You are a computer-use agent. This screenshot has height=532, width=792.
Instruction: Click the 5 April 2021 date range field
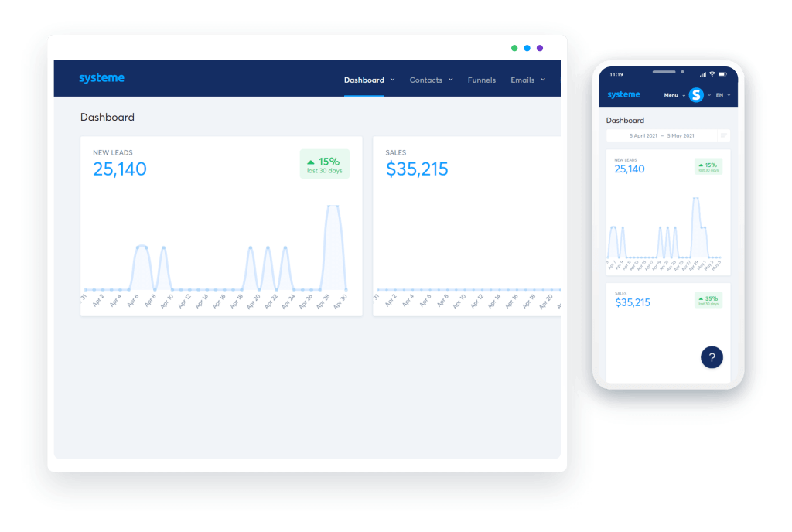(x=661, y=135)
